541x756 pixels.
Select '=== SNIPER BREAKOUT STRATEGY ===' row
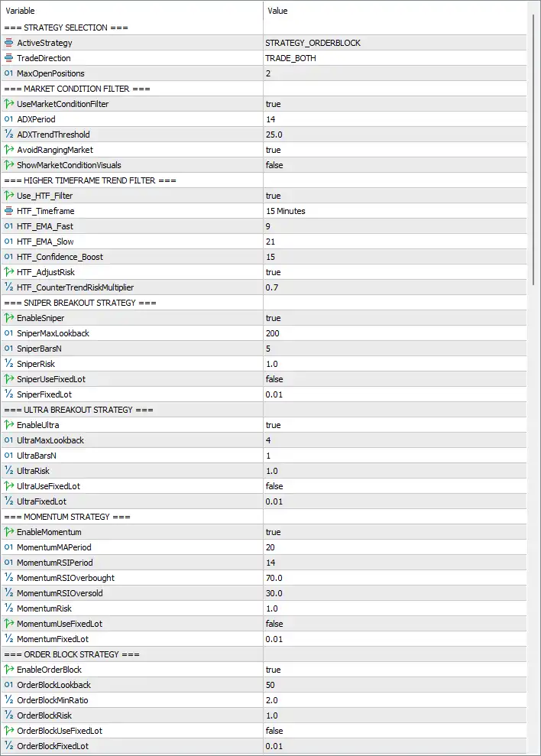click(x=264, y=303)
